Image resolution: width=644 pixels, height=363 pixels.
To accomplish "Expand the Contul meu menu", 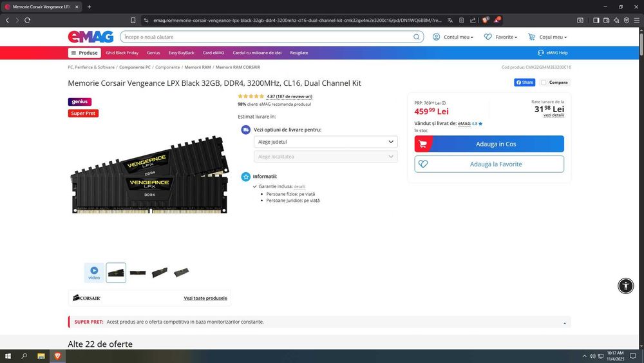I will pos(453,37).
